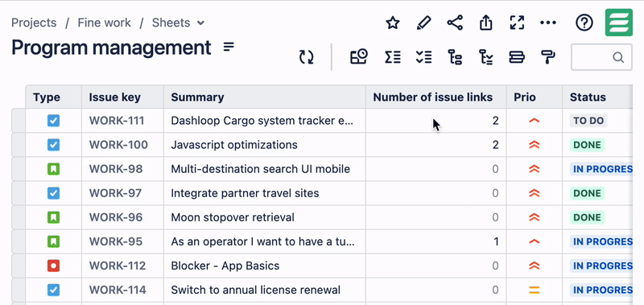Open issue WORK-112 link
644x305 pixels.
click(118, 266)
